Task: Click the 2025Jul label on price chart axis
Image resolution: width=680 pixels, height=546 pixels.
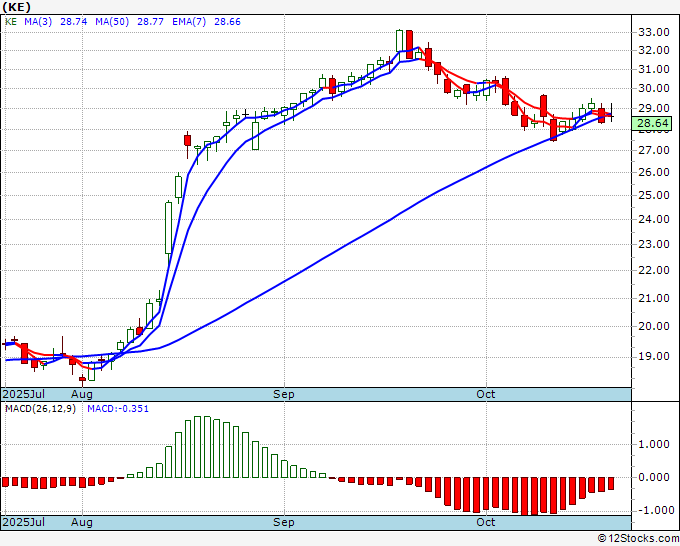Action: click(24, 394)
